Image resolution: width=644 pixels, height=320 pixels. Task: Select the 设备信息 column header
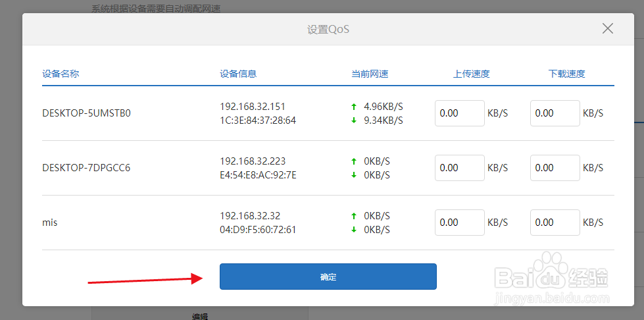(238, 74)
